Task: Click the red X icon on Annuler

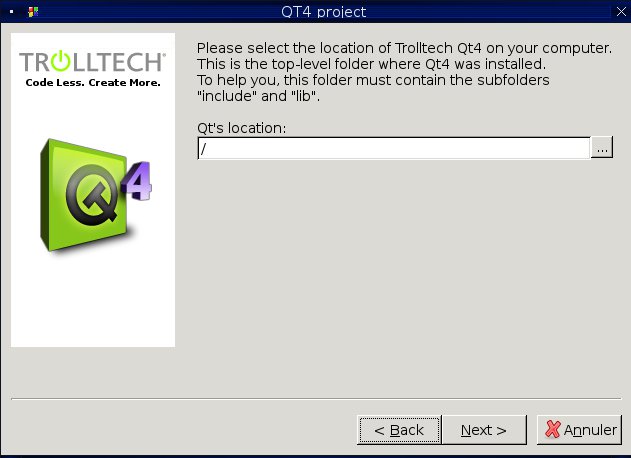Action: [553, 429]
